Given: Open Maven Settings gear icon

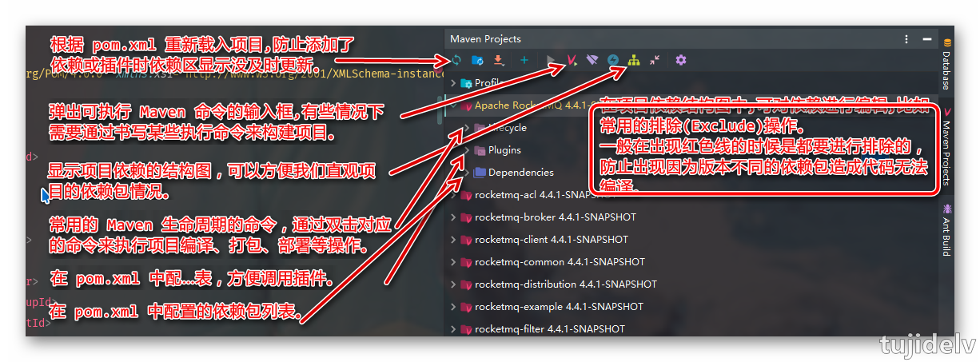Looking at the screenshot, I should click(681, 60).
